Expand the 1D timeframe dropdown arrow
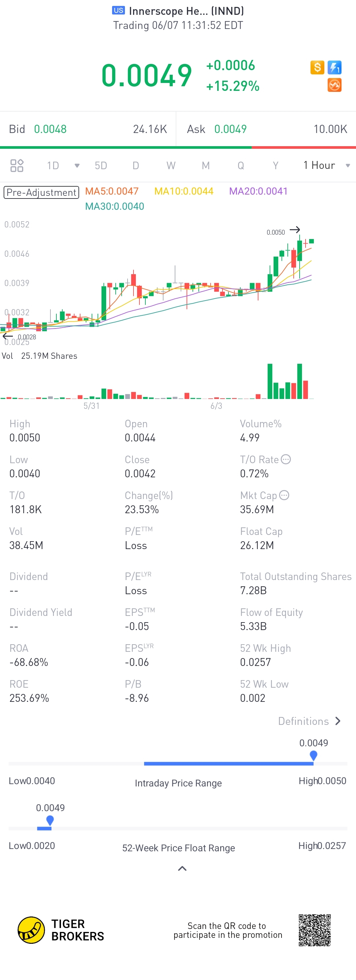This screenshot has width=356, height=980. click(77, 166)
